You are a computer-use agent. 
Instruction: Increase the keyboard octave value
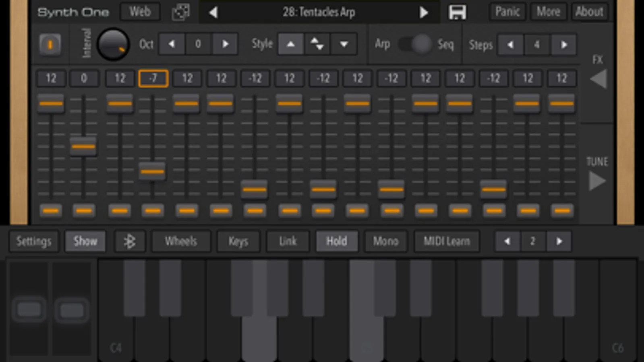click(x=559, y=241)
